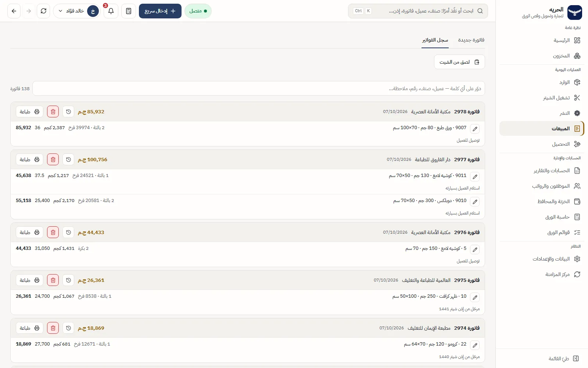Open الحسابات والتقارير in the sidebar

click(x=542, y=171)
